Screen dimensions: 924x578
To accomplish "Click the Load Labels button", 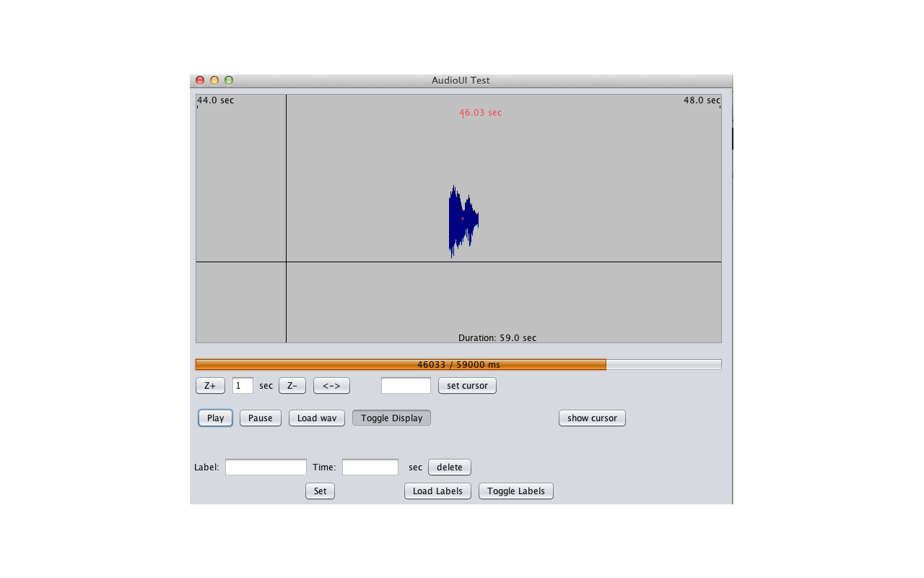I will click(x=437, y=491).
